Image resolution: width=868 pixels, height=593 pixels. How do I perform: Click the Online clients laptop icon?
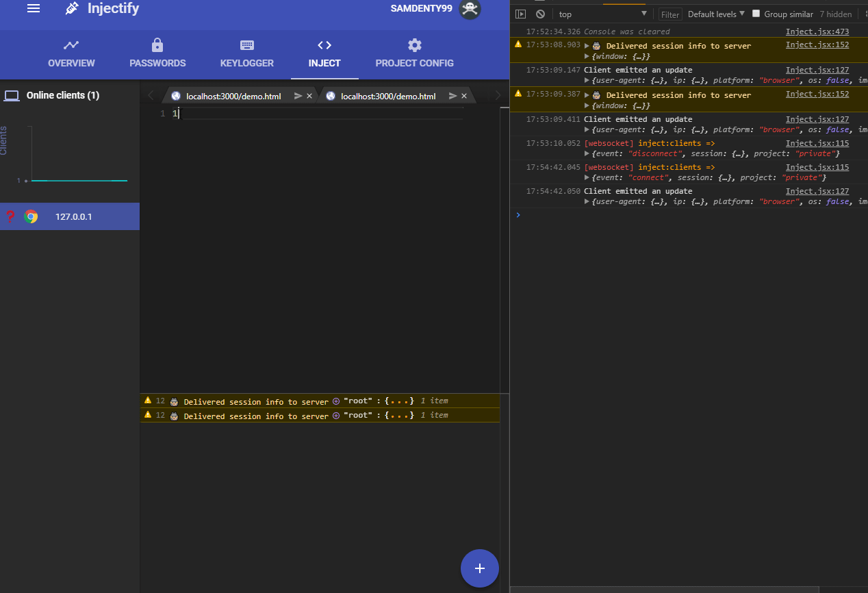coord(12,96)
